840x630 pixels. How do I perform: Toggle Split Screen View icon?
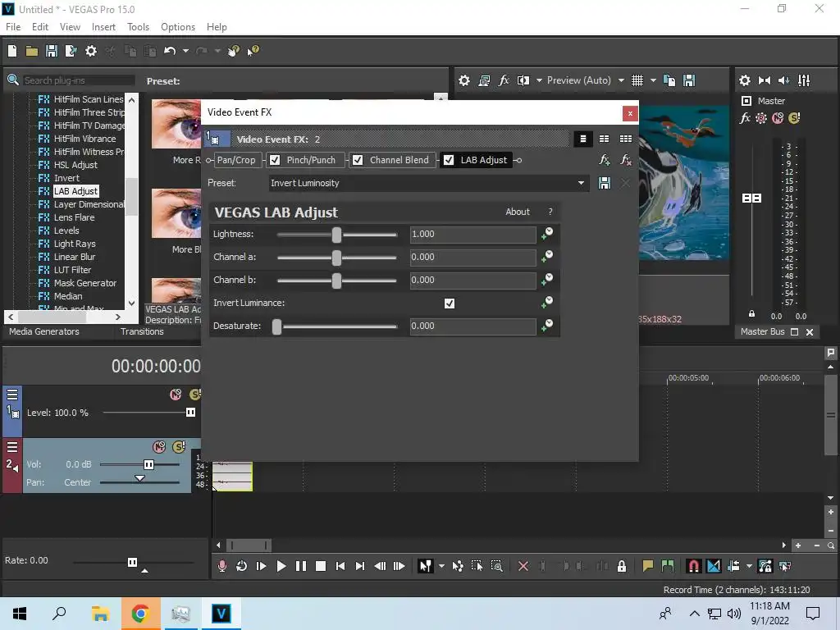523,80
